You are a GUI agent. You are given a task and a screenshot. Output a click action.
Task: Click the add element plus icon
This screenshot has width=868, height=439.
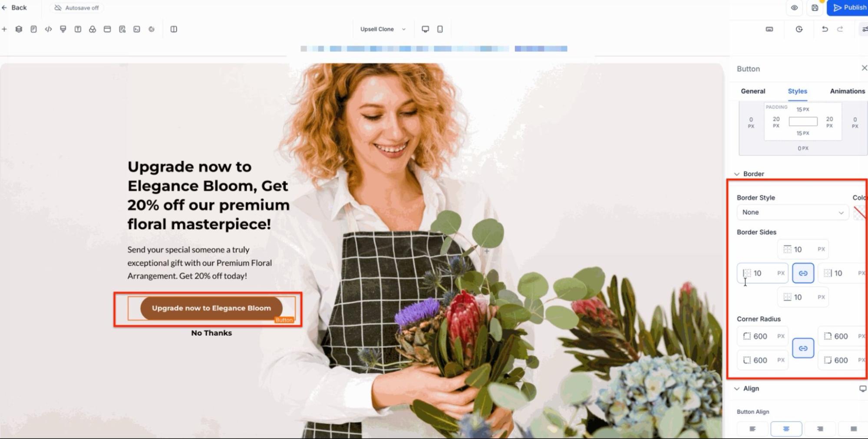(4, 29)
